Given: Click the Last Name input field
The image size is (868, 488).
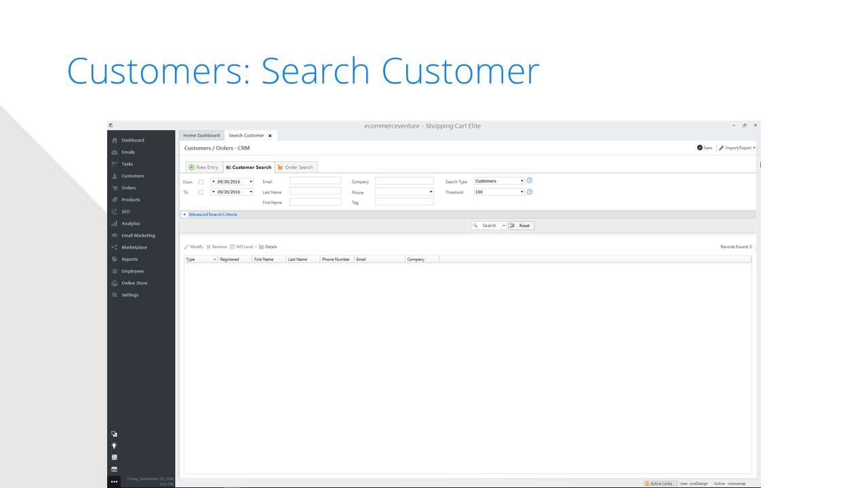Looking at the screenshot, I should pos(315,191).
